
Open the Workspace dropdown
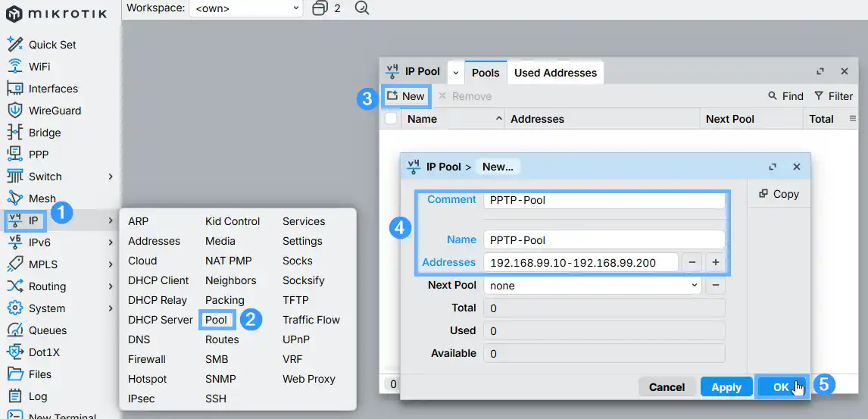point(246,8)
